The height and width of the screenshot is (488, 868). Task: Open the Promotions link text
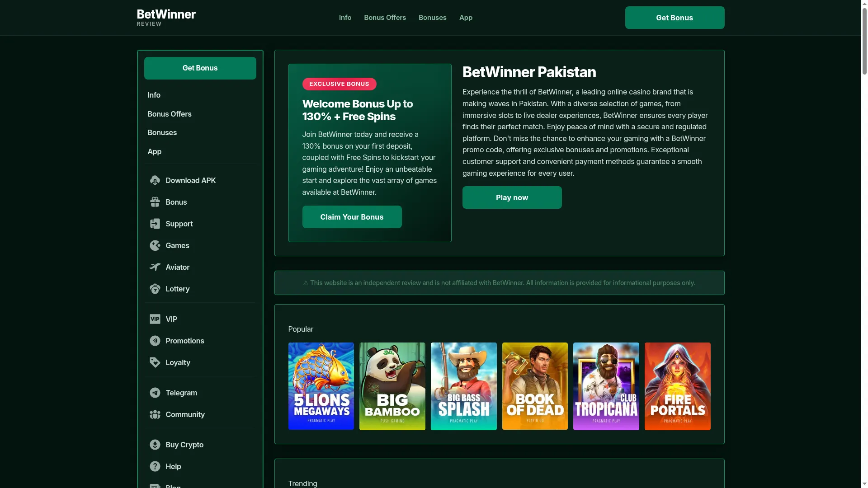pyautogui.click(x=184, y=341)
